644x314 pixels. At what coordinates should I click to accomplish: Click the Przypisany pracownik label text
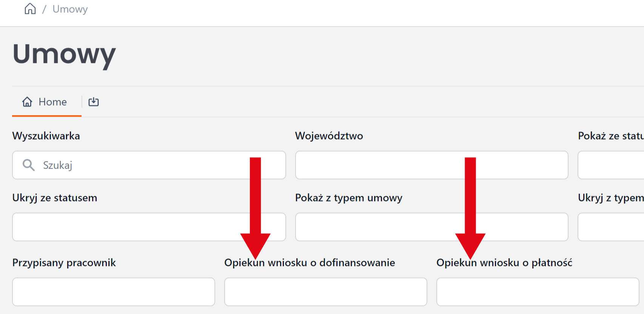pos(64,263)
